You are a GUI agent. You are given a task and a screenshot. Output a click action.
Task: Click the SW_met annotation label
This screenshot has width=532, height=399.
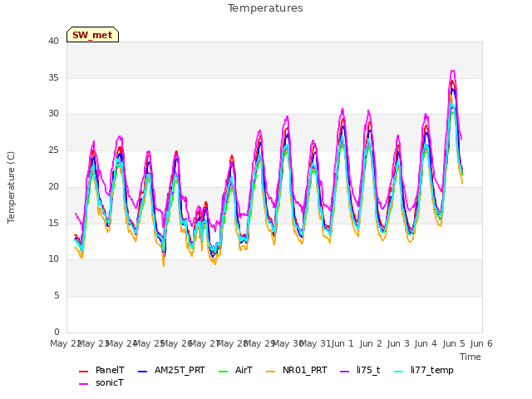[x=92, y=35]
